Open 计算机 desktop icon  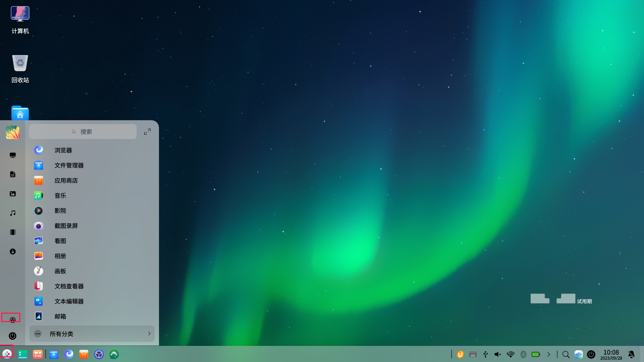click(20, 20)
